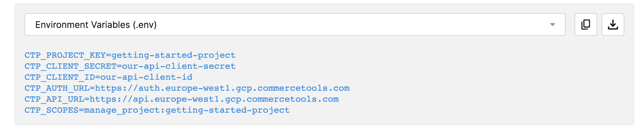Download the .env file

coord(613,25)
